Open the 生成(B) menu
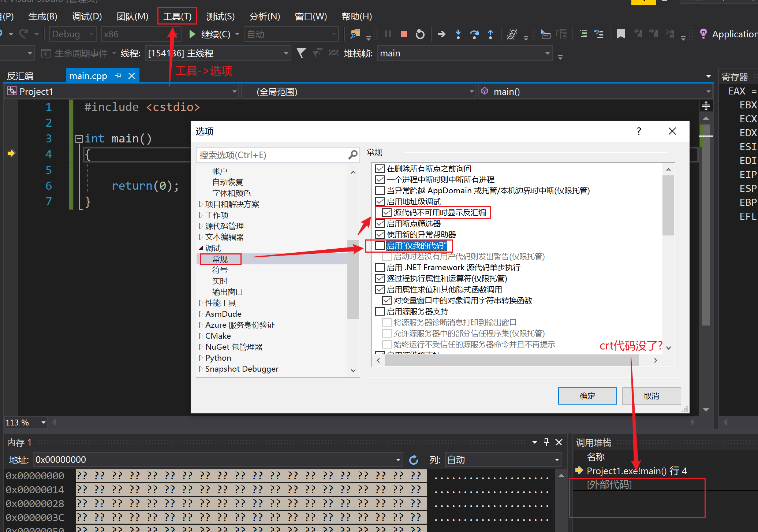This screenshot has height=532, width=758. point(43,16)
